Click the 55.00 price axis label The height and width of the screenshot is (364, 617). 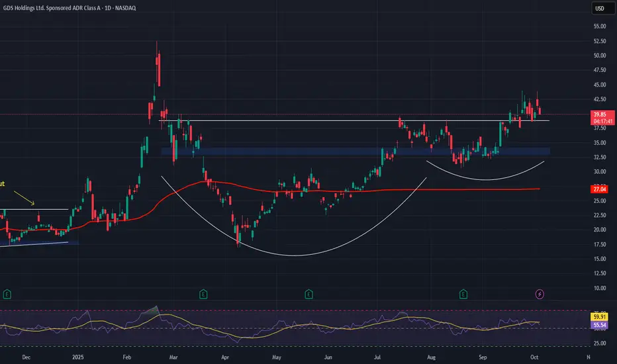[600, 26]
